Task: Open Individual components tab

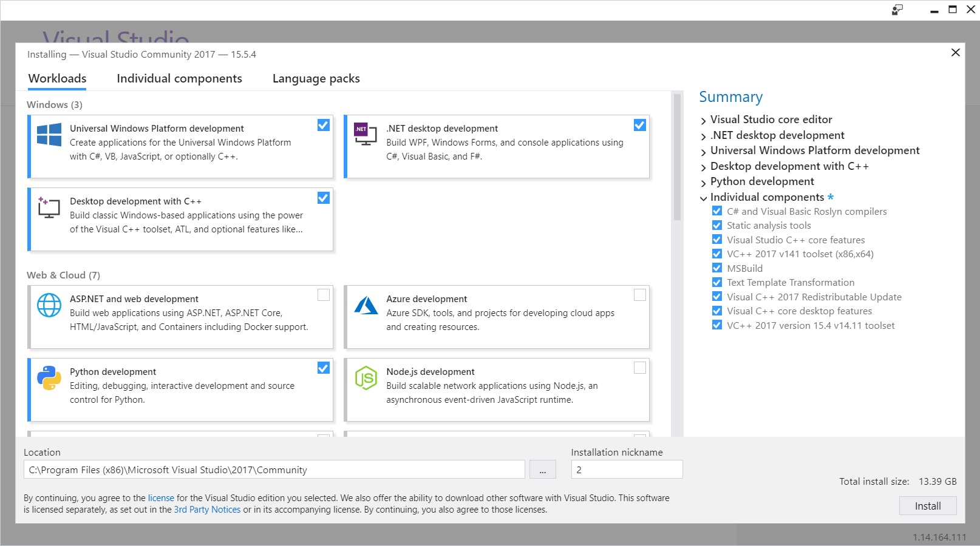Action: pos(179,78)
